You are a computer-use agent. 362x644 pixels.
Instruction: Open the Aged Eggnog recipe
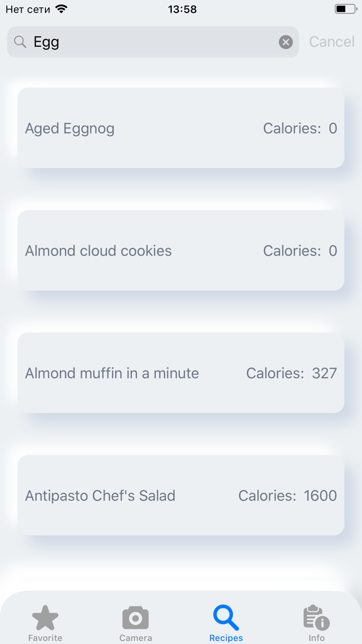(x=181, y=128)
